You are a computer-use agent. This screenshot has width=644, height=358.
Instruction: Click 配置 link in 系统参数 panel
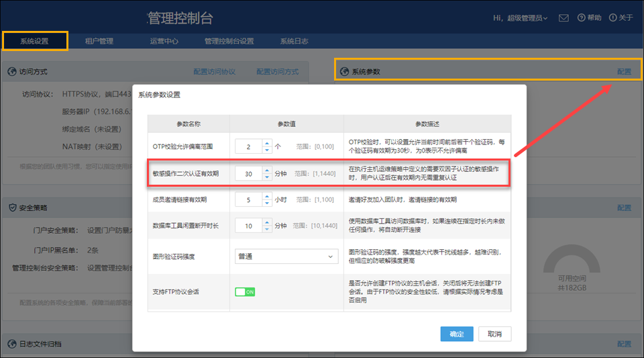click(624, 72)
